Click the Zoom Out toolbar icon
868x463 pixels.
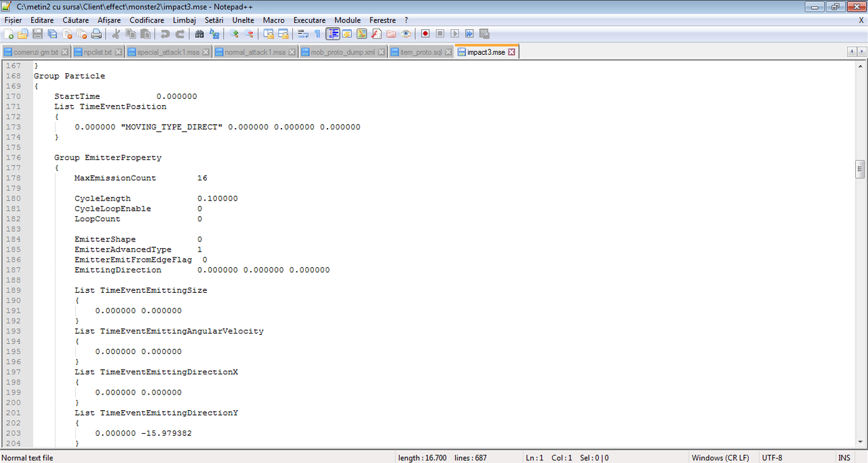(x=249, y=34)
